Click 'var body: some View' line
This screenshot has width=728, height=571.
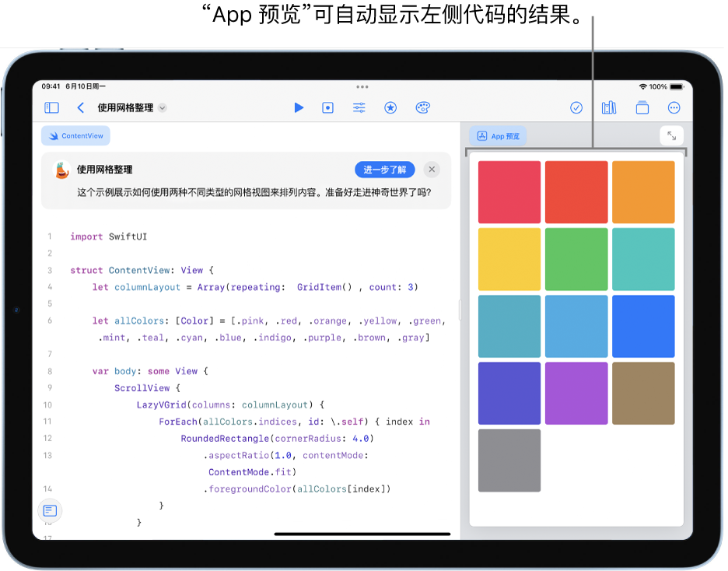(x=150, y=371)
